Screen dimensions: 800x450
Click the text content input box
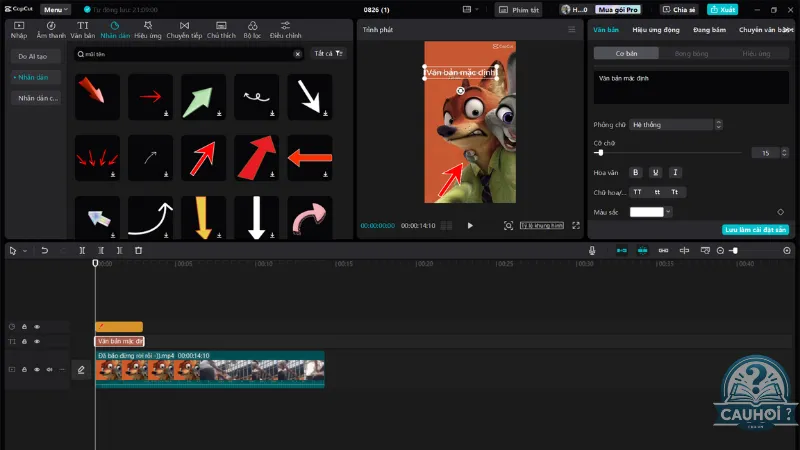[x=691, y=88]
